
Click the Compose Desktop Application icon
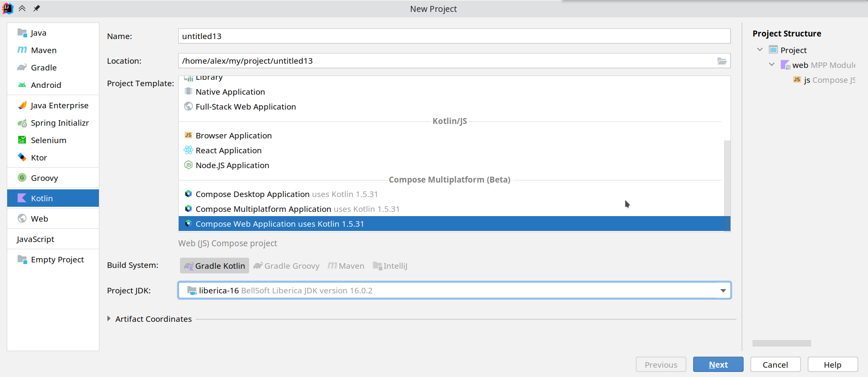(188, 194)
